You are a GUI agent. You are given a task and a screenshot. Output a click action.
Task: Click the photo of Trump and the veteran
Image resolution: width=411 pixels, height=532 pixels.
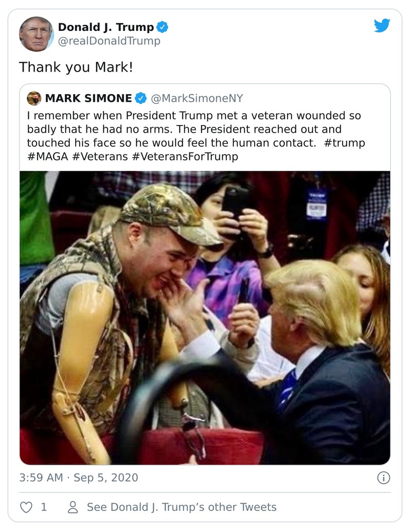click(206, 316)
